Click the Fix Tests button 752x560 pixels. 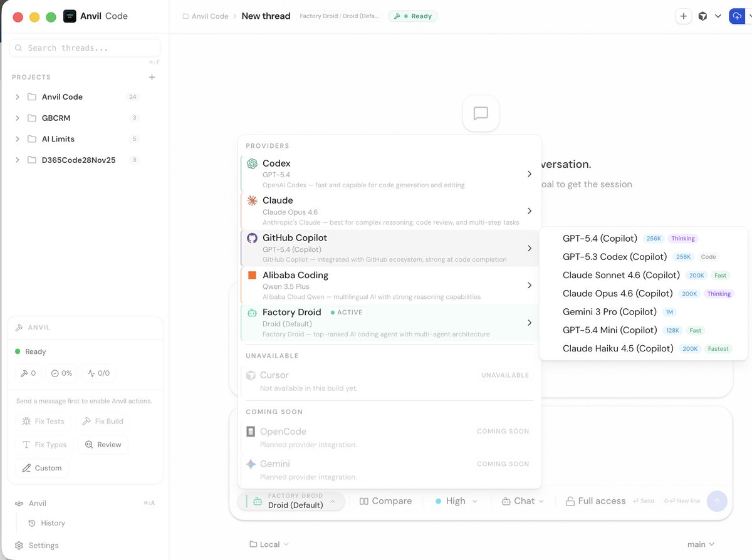pyautogui.click(x=43, y=421)
